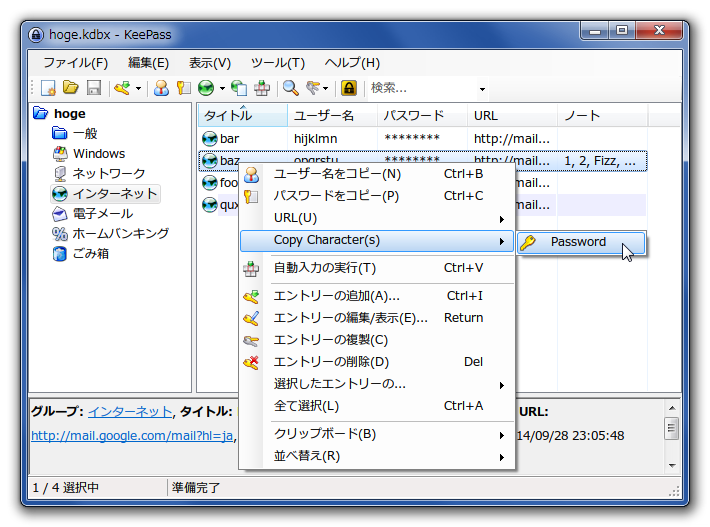
Task: Click the Password submenu item
Action: pos(581,242)
